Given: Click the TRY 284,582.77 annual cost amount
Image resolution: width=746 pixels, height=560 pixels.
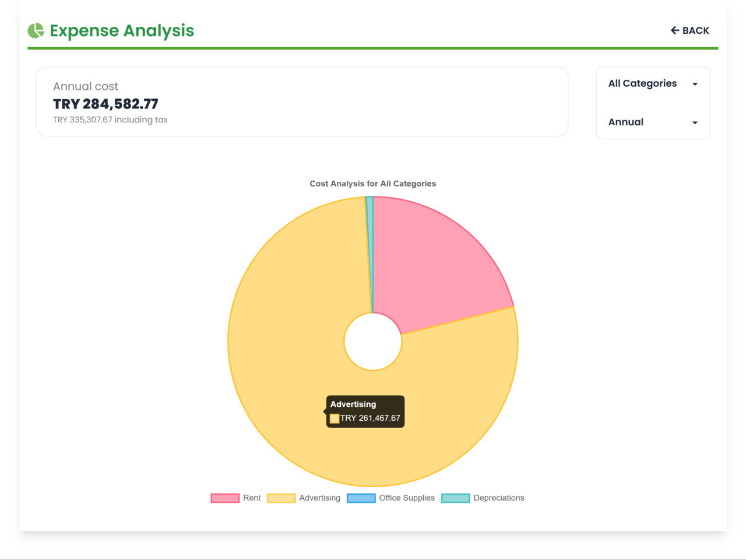Looking at the screenshot, I should click(105, 104).
